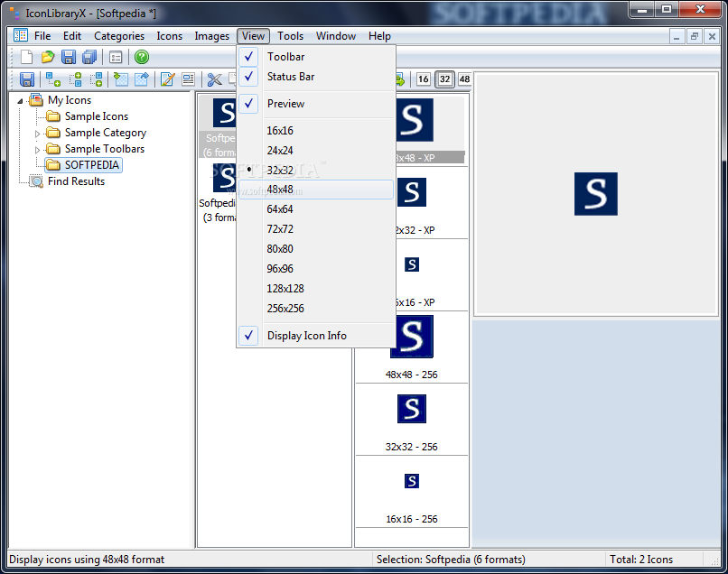Open the Window menu
The image size is (728, 574).
point(336,36)
